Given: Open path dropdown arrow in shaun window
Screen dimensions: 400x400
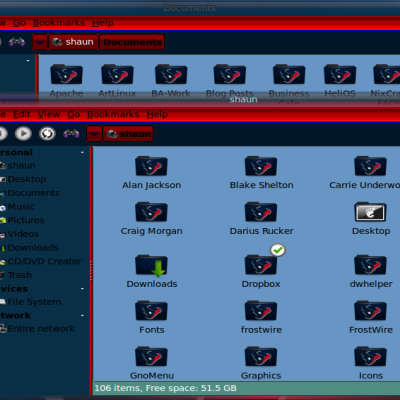Looking at the screenshot, I should point(94,134).
